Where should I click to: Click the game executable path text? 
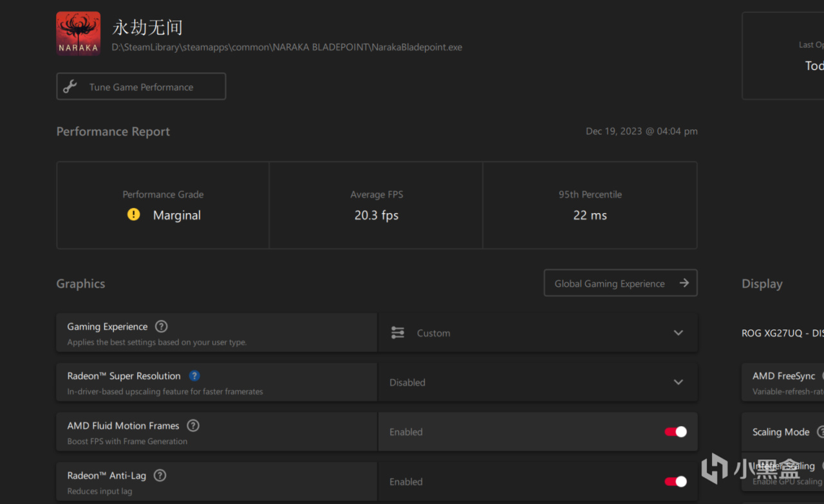(287, 47)
